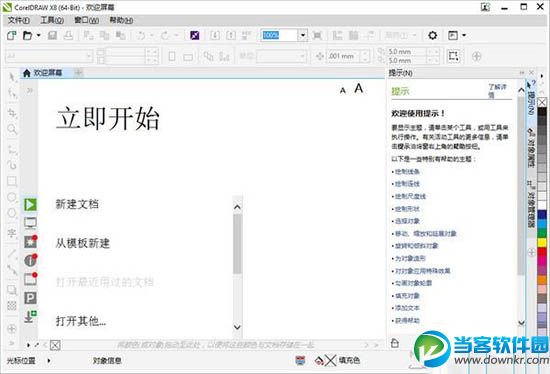Click the Export toolbar icon

[231, 35]
